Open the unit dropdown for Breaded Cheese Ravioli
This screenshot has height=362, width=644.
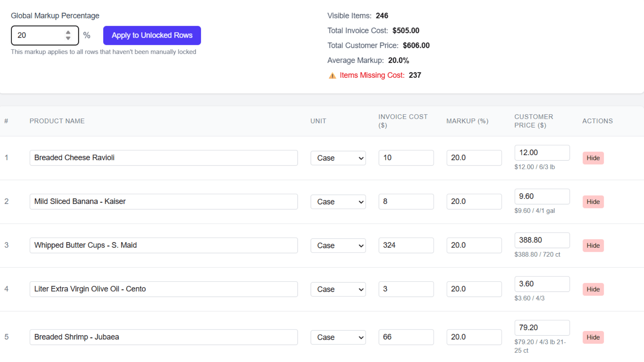338,158
